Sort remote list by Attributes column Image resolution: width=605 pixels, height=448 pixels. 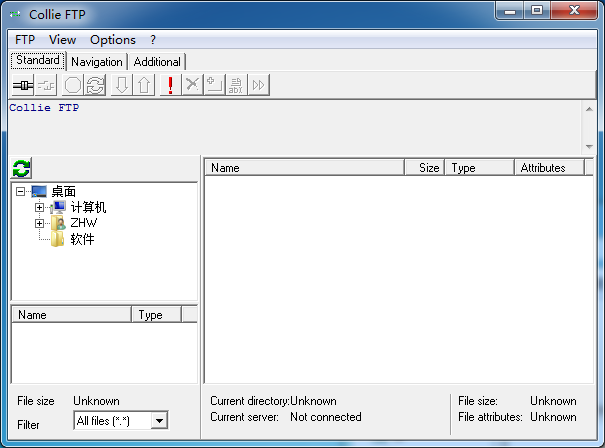(549, 167)
